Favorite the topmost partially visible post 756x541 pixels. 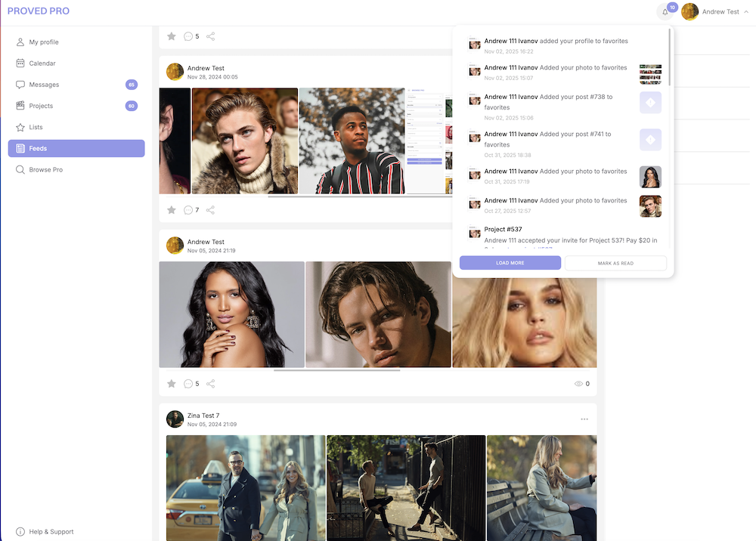click(172, 36)
